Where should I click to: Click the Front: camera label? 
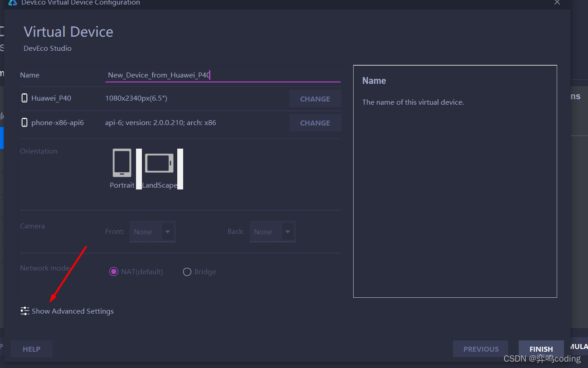[115, 232]
